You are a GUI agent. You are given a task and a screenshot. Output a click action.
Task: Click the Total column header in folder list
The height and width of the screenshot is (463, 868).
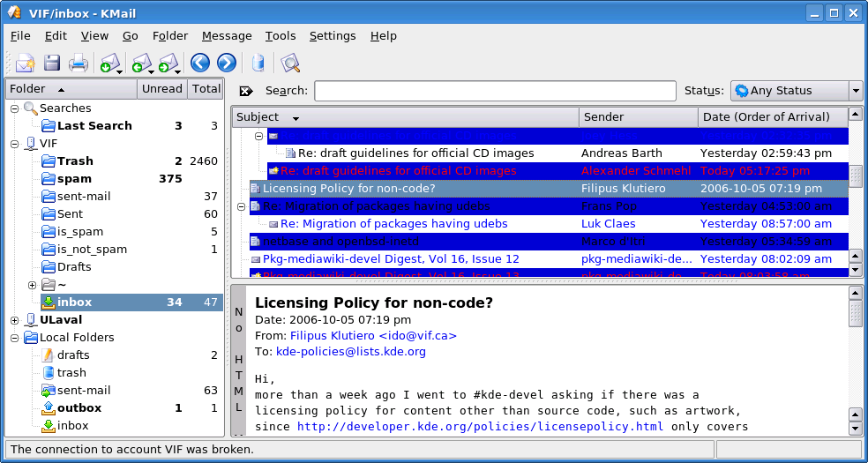tap(206, 89)
